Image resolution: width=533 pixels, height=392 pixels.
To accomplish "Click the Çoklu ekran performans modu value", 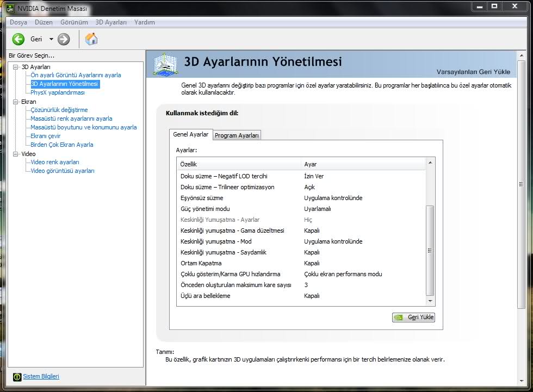I will [x=343, y=274].
